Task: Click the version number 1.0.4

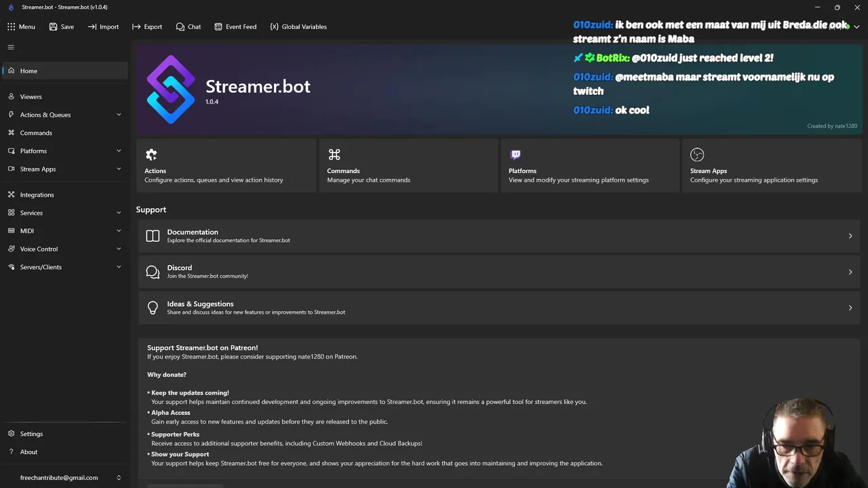Action: (x=212, y=102)
